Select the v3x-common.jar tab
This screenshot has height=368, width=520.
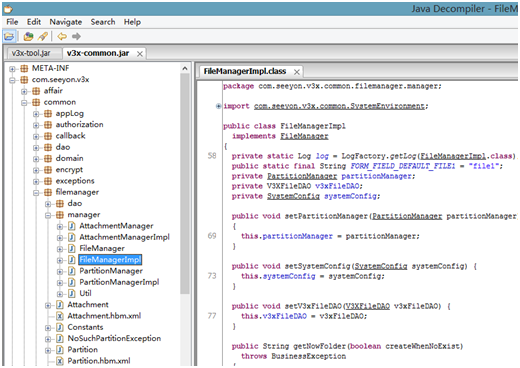point(98,53)
